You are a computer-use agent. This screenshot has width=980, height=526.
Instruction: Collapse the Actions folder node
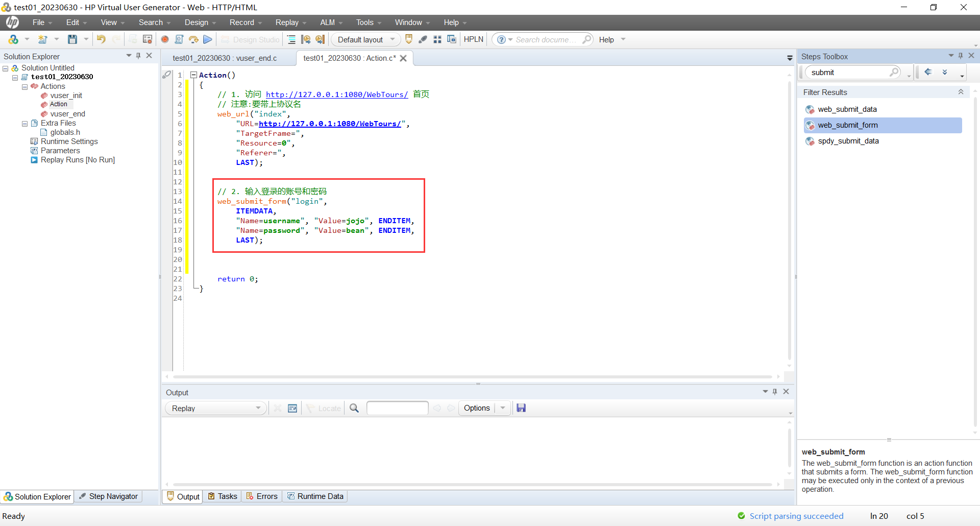(x=24, y=87)
